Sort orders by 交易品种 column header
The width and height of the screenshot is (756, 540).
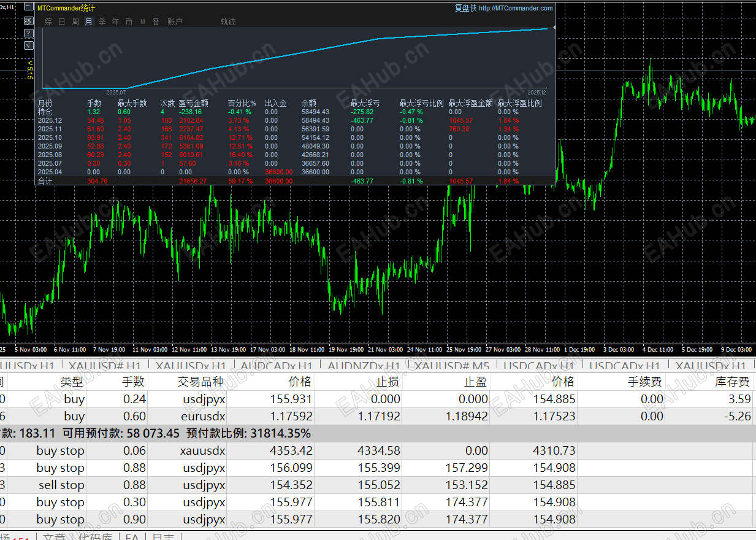[200, 382]
